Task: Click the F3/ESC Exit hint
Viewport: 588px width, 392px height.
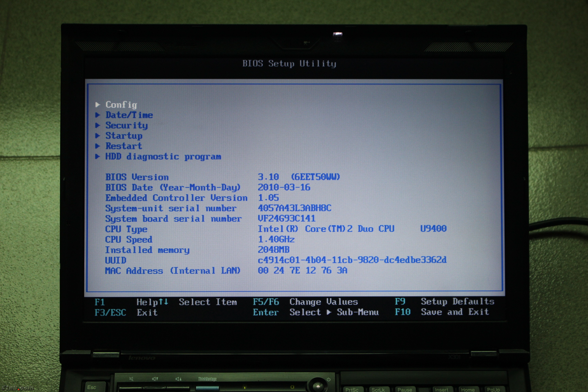Action: click(x=126, y=313)
